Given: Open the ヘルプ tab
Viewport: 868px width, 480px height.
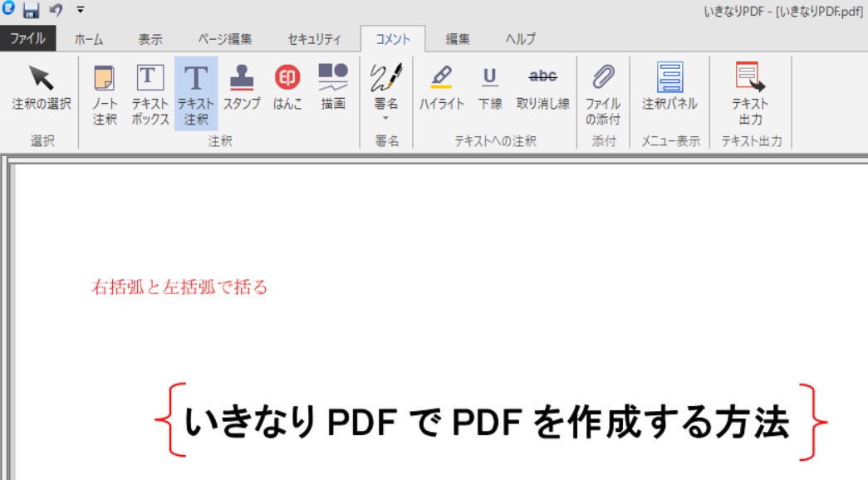Looking at the screenshot, I should tap(520, 39).
